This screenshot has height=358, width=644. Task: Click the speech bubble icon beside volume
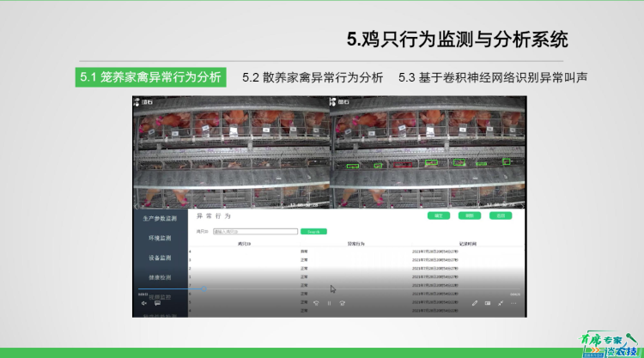click(157, 303)
